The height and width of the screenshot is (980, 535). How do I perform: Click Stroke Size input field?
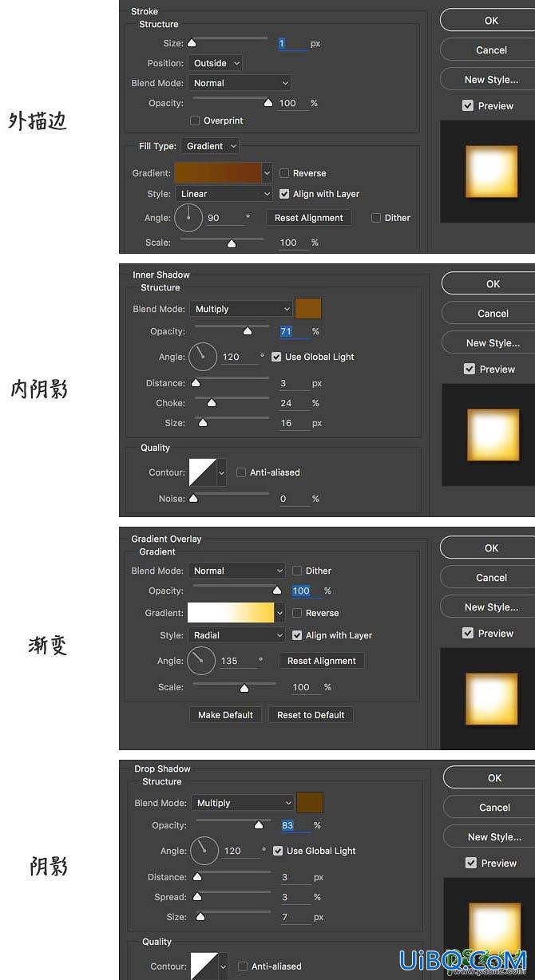click(x=292, y=43)
